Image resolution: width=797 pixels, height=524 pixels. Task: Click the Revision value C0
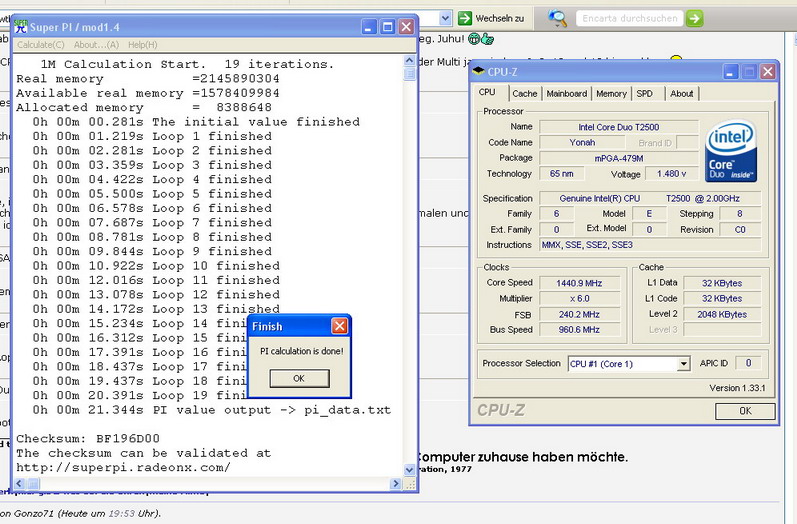click(740, 229)
